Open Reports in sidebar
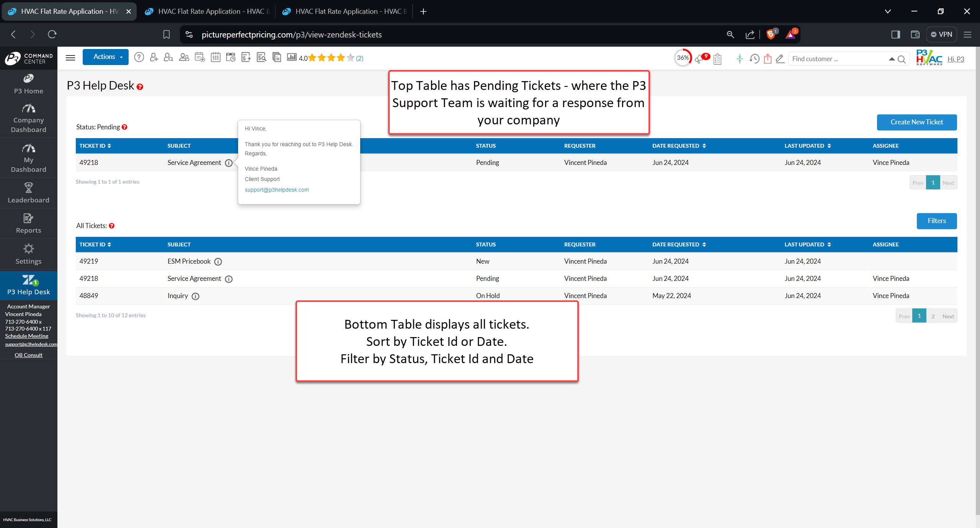Viewport: 980px width, 528px height. click(29, 224)
